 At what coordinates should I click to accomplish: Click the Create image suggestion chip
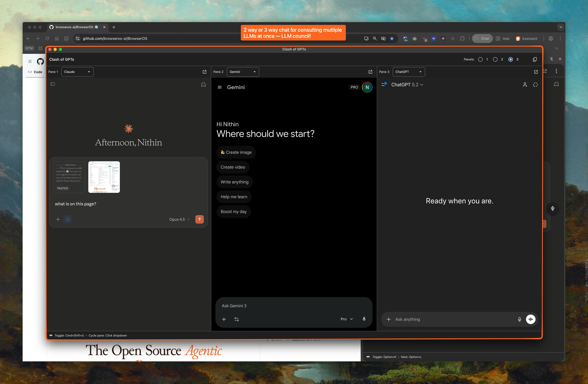(x=236, y=152)
